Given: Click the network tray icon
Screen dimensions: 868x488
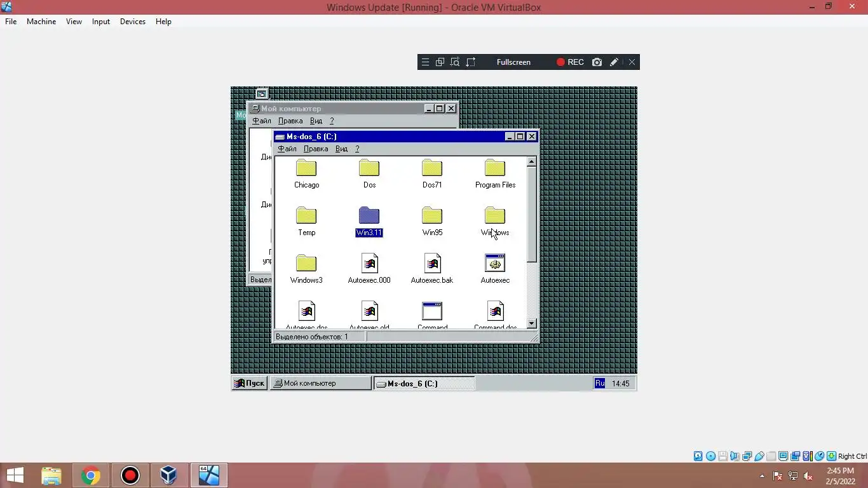Looking at the screenshot, I should (793, 476).
